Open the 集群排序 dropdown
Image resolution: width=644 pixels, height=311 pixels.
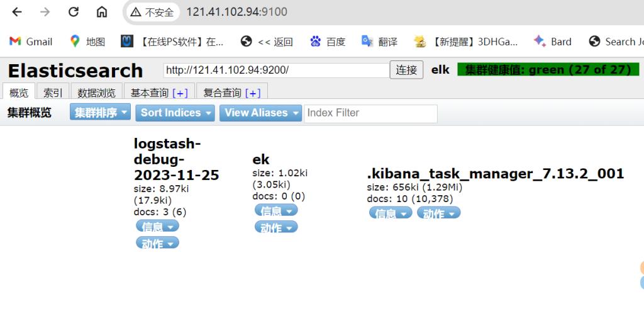[x=100, y=112]
